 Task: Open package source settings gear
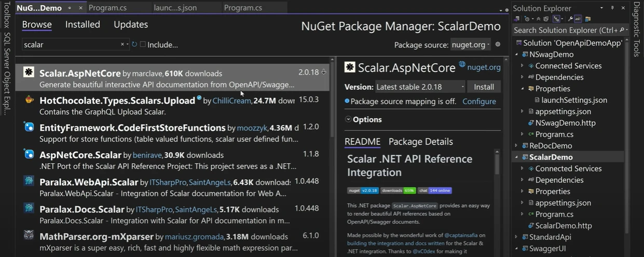click(498, 45)
